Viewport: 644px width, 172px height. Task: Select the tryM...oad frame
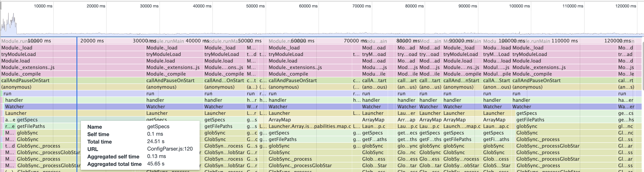click(x=374, y=54)
